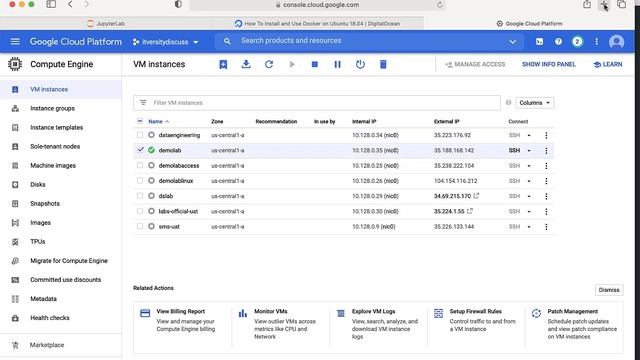Click the Marketplace cart icon
Screen dimensions: 640x360
15,345
